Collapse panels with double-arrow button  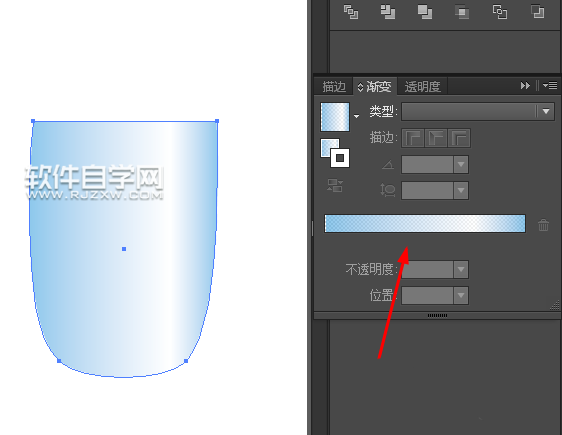[x=525, y=86]
